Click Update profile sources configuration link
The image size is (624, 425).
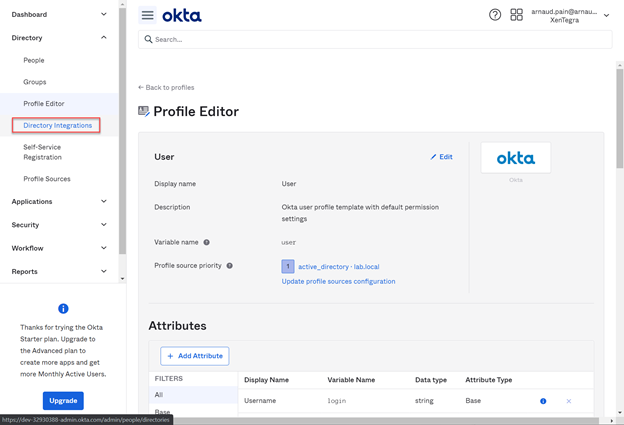tap(338, 281)
